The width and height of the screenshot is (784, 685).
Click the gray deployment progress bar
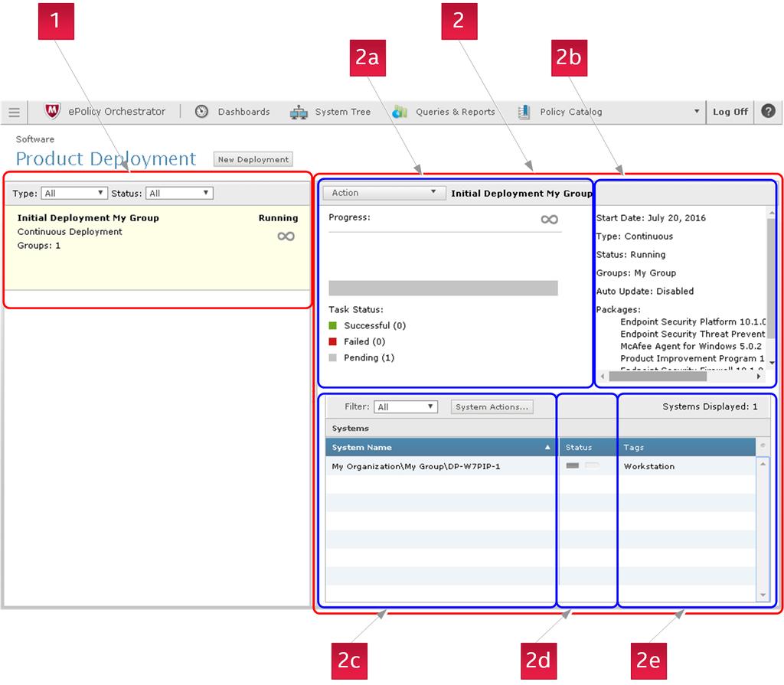point(443,288)
